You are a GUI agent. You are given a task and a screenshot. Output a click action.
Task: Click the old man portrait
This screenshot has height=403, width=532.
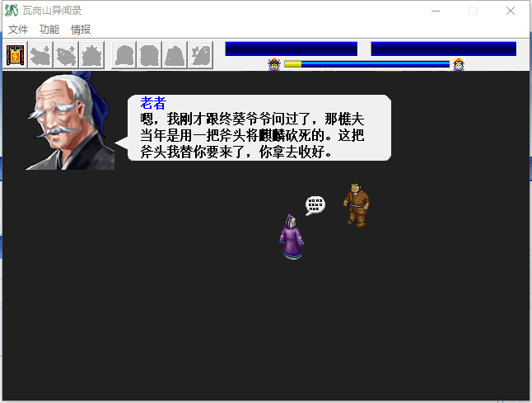[70, 120]
